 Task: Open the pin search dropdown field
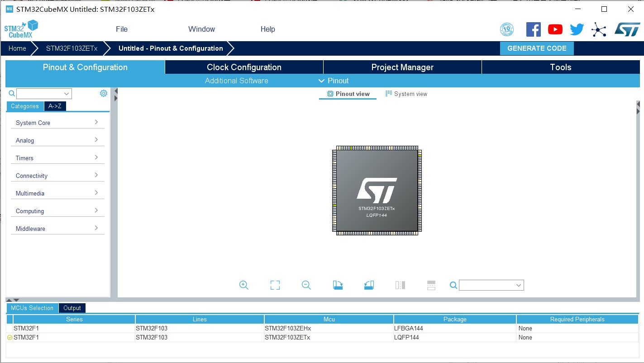(x=491, y=285)
